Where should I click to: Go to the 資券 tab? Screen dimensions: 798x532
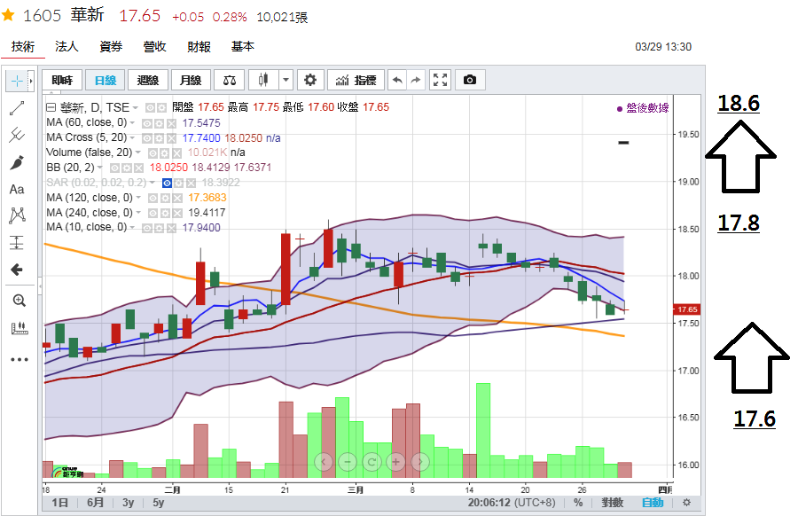[111, 47]
